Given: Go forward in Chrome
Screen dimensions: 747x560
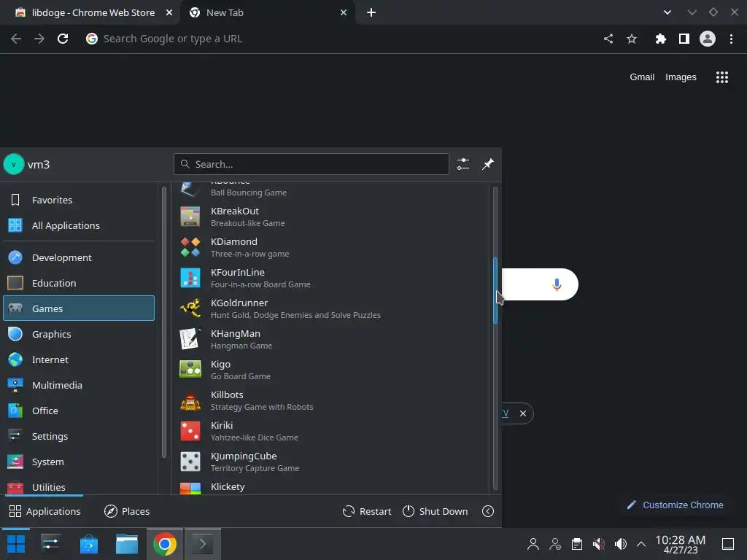Looking at the screenshot, I should pos(39,39).
